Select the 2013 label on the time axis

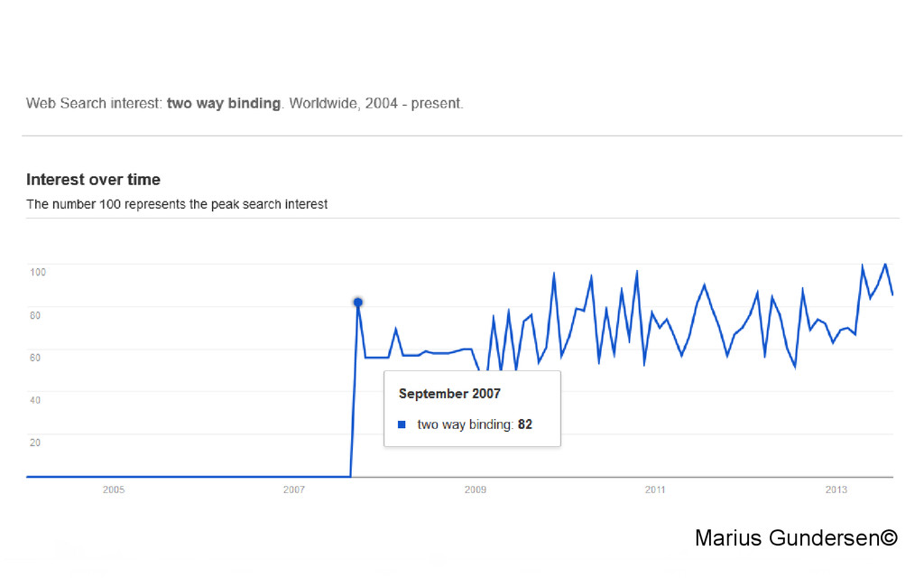836,489
